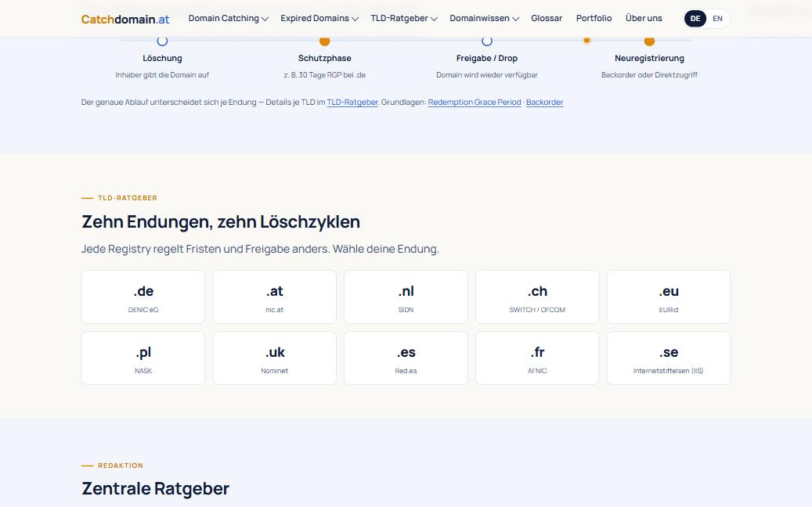
Task: Click the Expired Domains chevron arrow
Action: tap(355, 19)
